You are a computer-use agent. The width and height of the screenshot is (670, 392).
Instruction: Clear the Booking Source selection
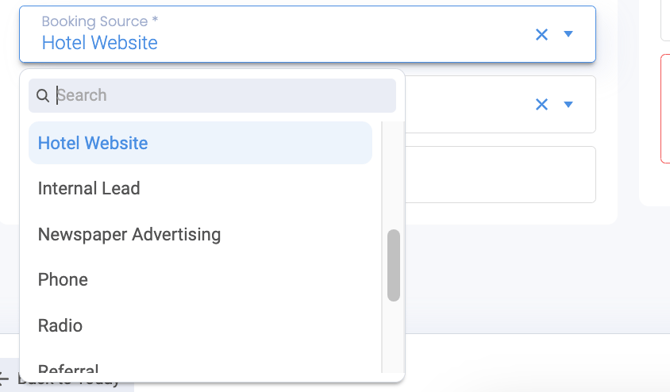(x=541, y=34)
